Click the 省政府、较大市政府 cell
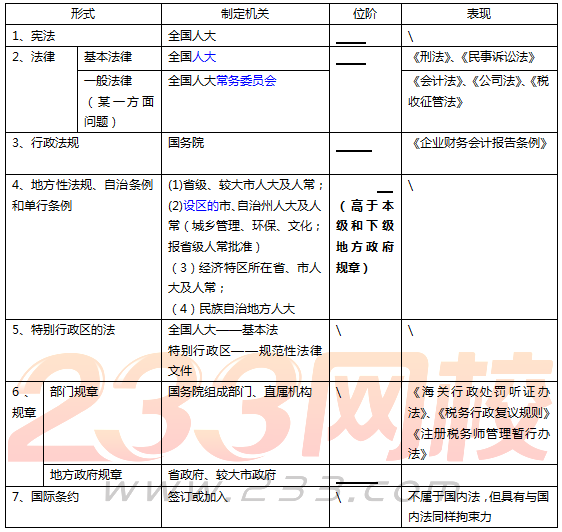 coord(246,475)
